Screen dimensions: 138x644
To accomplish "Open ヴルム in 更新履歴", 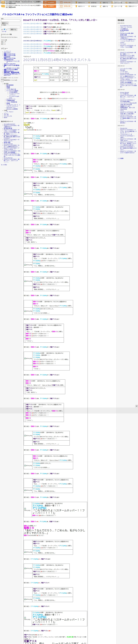I will click(122, 111).
